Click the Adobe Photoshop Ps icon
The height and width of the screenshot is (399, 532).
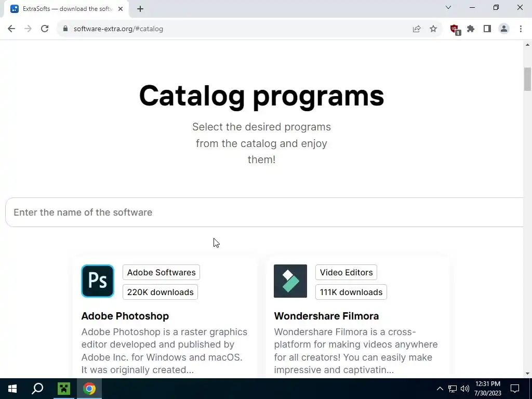pyautogui.click(x=98, y=281)
